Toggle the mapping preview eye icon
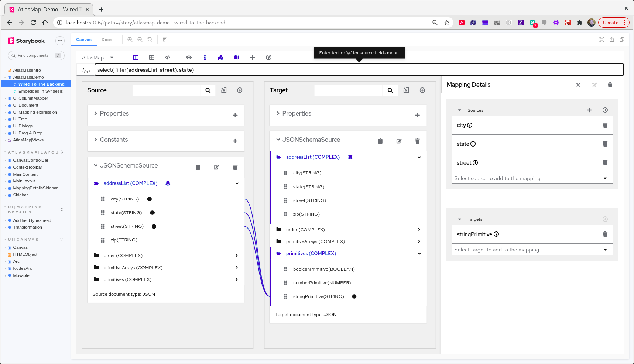Image resolution: width=634 pixels, height=364 pixels. [189, 57]
